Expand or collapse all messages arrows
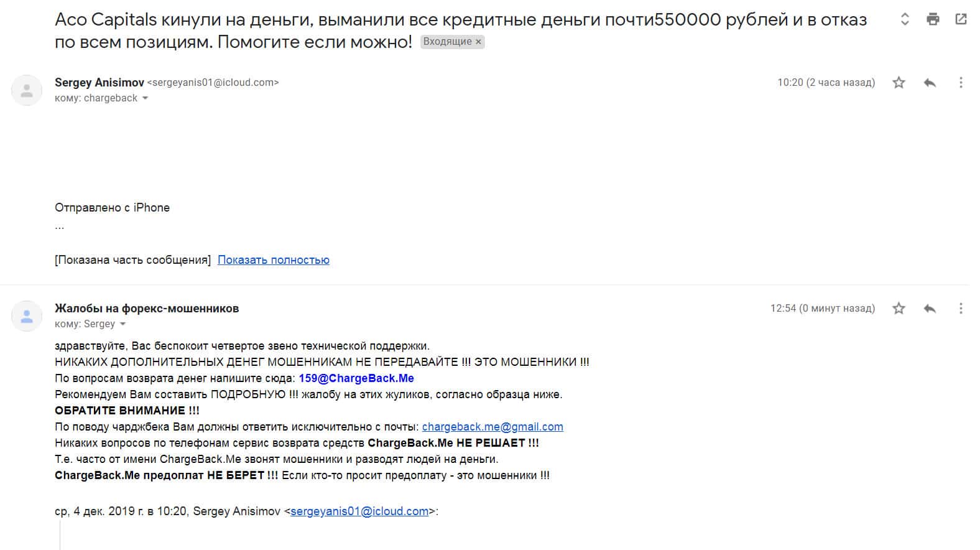980x550 pixels. coord(905,19)
